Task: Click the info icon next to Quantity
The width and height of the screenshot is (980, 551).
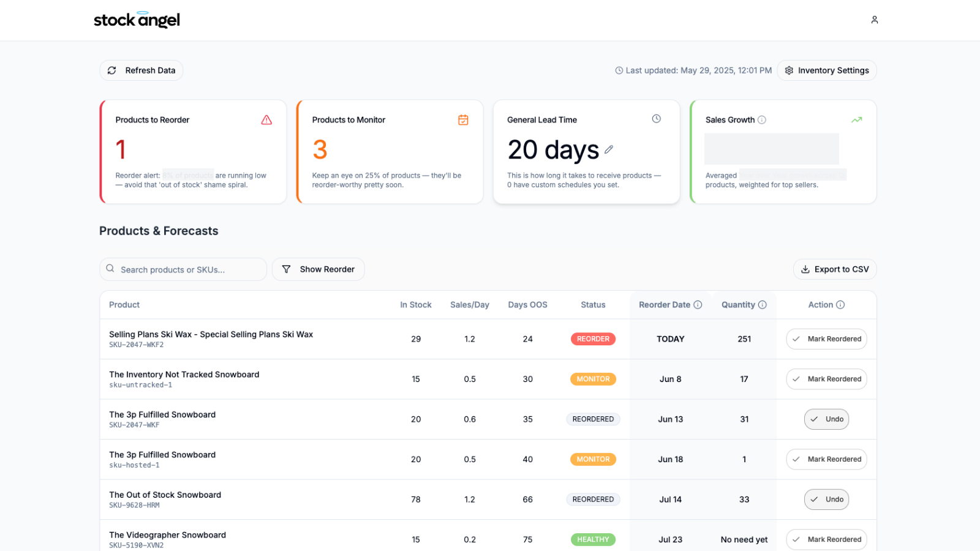Action: point(762,305)
